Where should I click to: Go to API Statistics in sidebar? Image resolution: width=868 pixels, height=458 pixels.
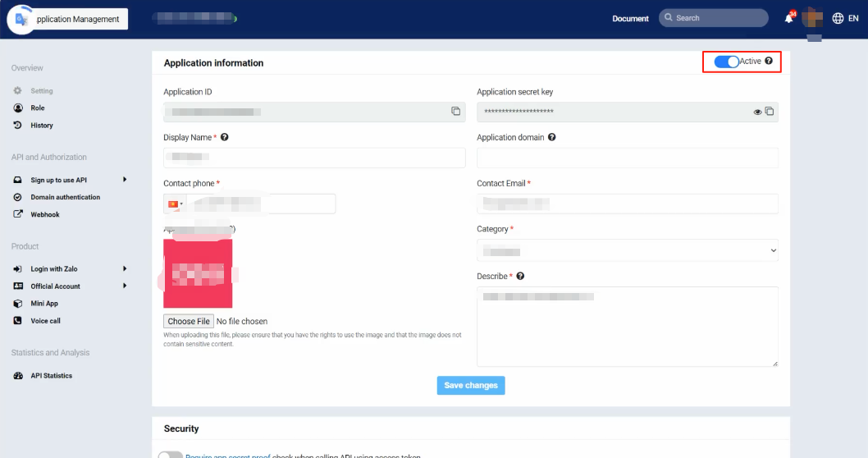(51, 376)
